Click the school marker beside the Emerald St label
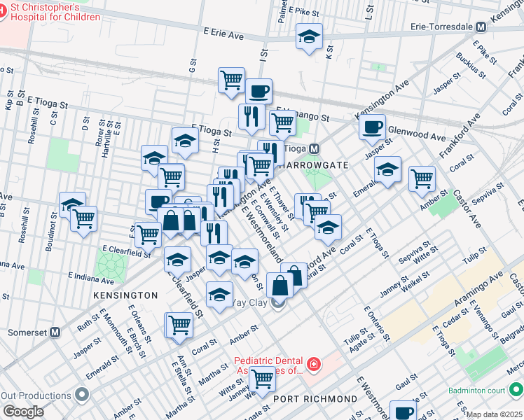 [x=387, y=170]
